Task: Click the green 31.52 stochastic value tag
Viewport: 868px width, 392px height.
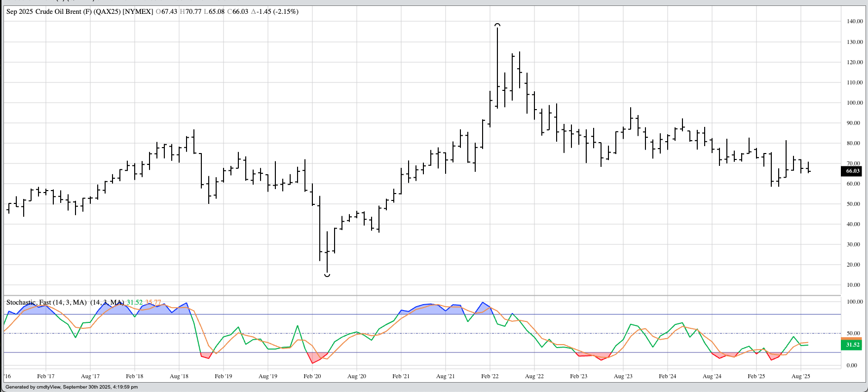Action: coord(852,345)
